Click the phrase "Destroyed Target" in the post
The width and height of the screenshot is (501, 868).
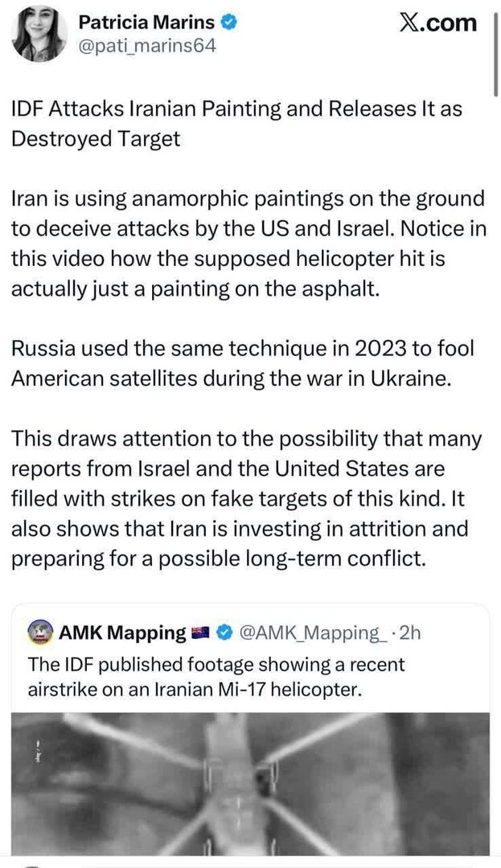point(96,139)
